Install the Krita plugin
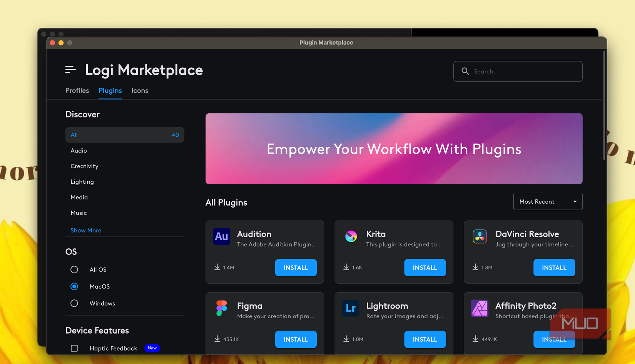This screenshot has width=635, height=364. pos(425,268)
